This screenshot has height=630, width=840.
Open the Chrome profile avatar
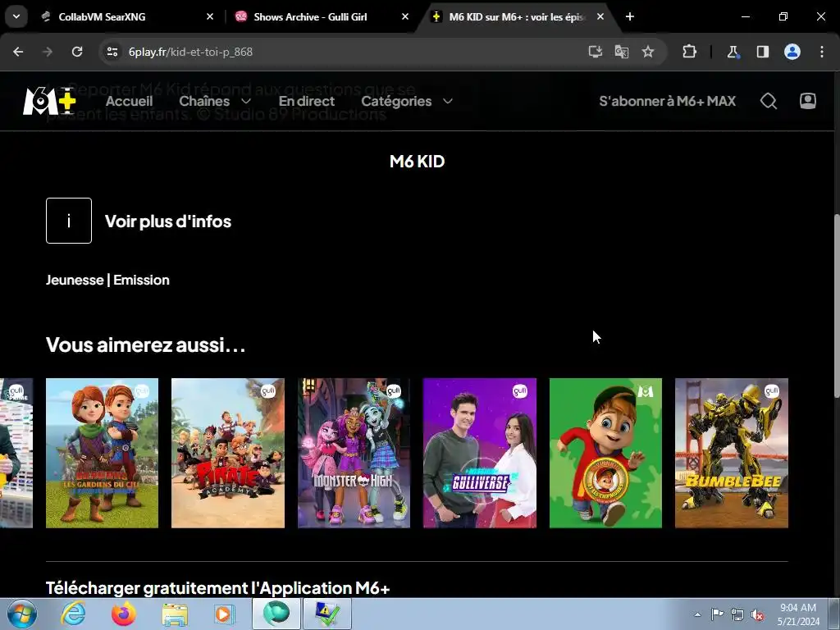(792, 52)
